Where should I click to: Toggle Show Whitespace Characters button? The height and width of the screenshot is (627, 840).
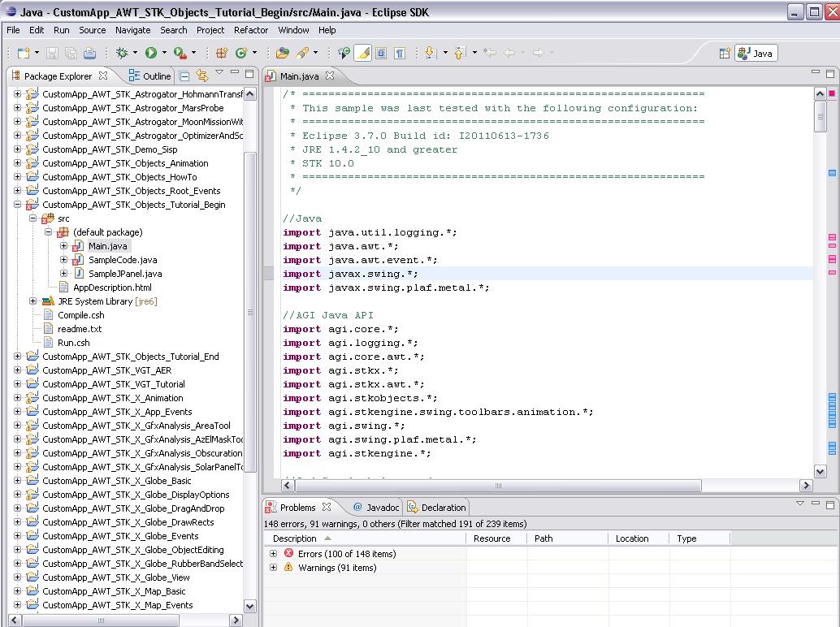click(x=400, y=53)
